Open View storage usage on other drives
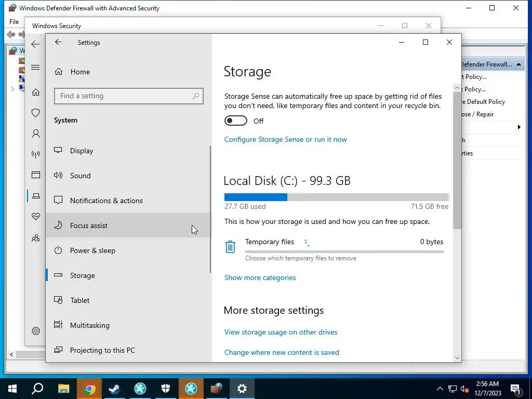 pyautogui.click(x=281, y=332)
